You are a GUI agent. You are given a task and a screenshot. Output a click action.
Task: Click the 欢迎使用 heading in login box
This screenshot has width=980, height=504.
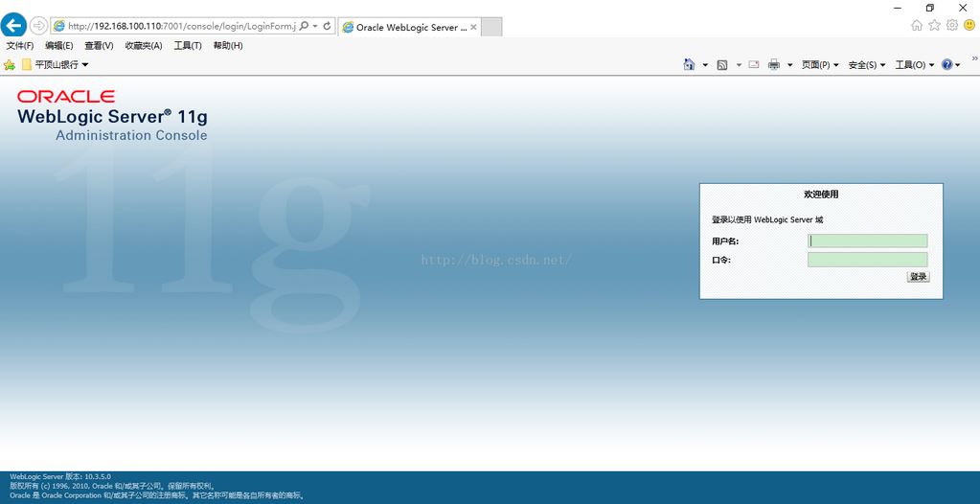tap(821, 195)
